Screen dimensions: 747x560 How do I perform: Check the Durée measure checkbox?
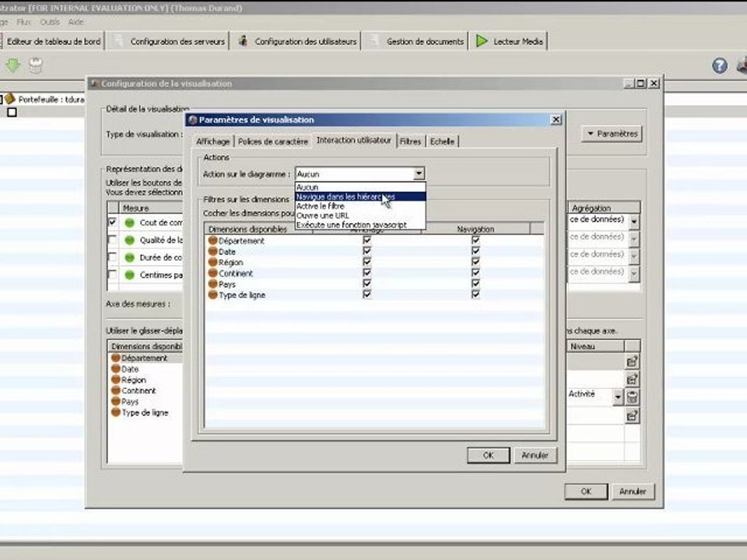[x=112, y=257]
